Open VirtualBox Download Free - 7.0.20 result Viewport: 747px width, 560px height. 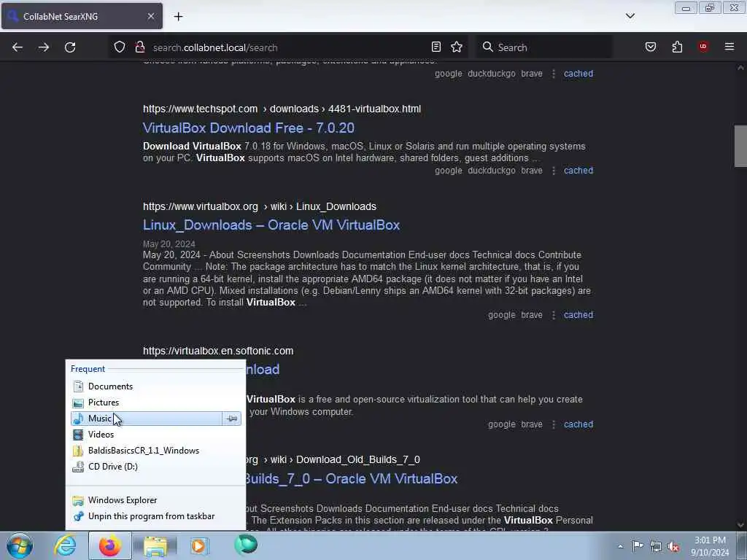click(x=249, y=128)
